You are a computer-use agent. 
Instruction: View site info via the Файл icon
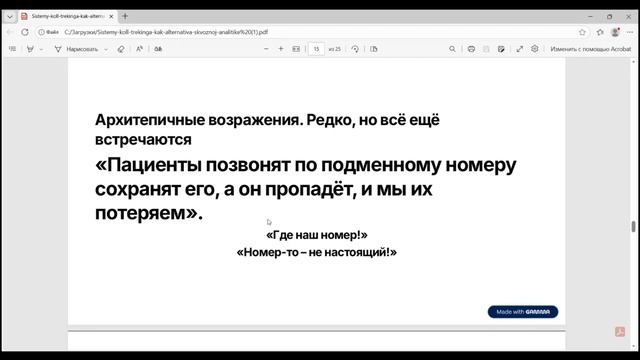point(48,32)
